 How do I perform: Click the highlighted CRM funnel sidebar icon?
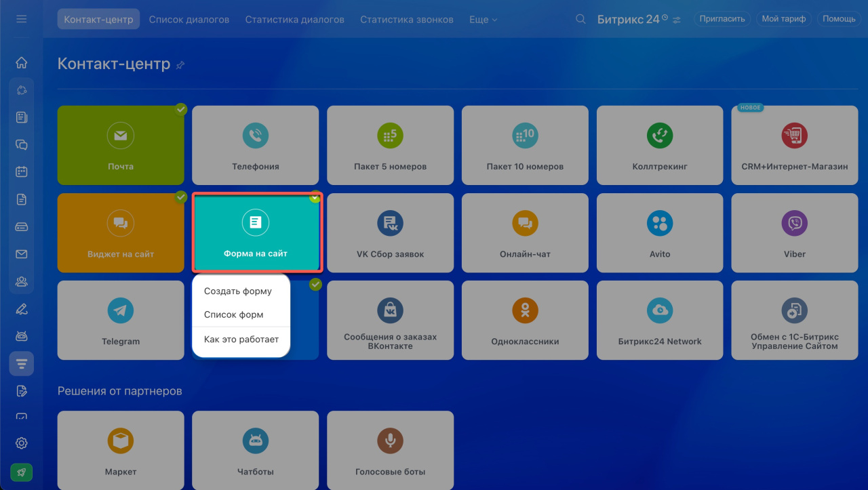21,364
